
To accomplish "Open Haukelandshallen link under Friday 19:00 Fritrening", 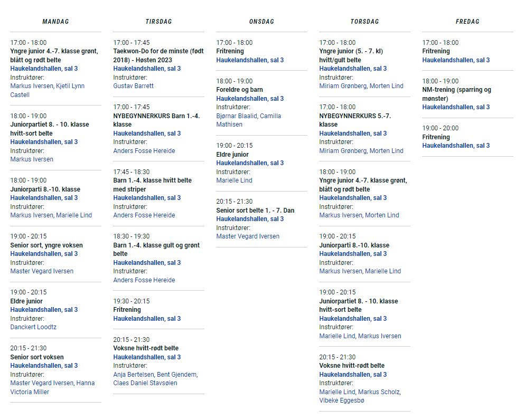I will click(x=456, y=146).
